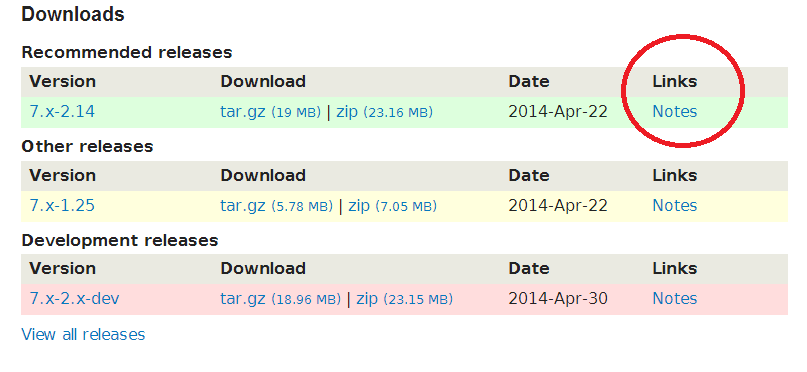Download tar.gz for version 7.x-2.14
Screen dimensions: 807x372
click(x=242, y=112)
